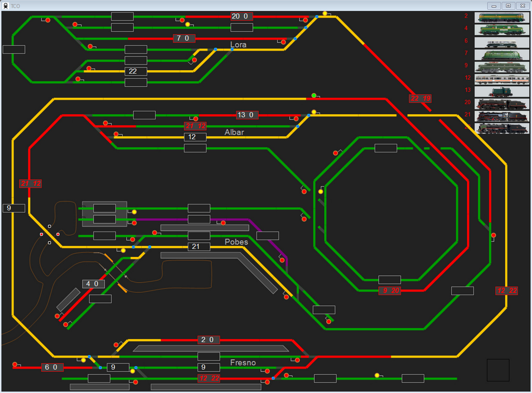Switch the yellow signal right of block 20 0
The height and width of the screenshot is (393, 532).
325,13
